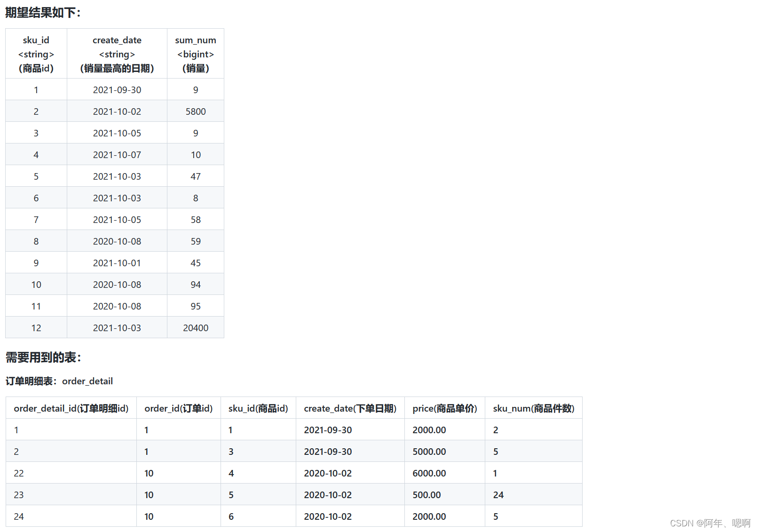Select the sum_num value '47'
Image resolution: width=758 pixels, height=532 pixels.
(196, 176)
